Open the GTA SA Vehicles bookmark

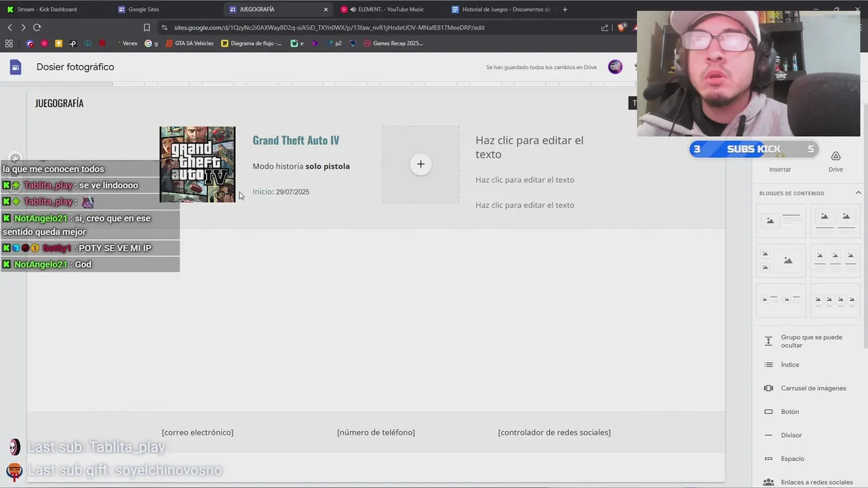pos(190,43)
